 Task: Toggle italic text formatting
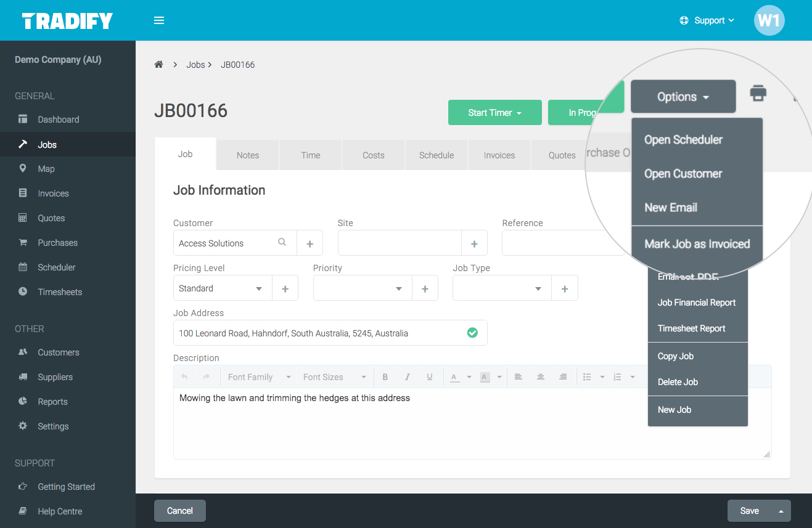coord(408,377)
